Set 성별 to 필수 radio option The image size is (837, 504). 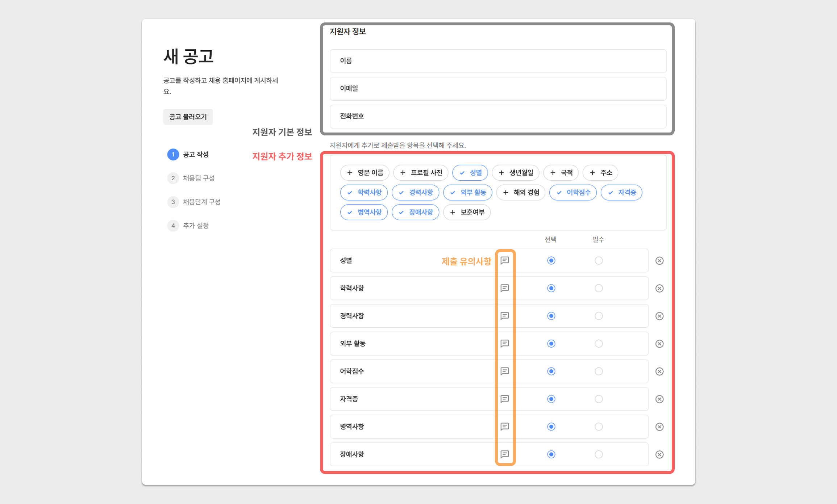tap(599, 261)
